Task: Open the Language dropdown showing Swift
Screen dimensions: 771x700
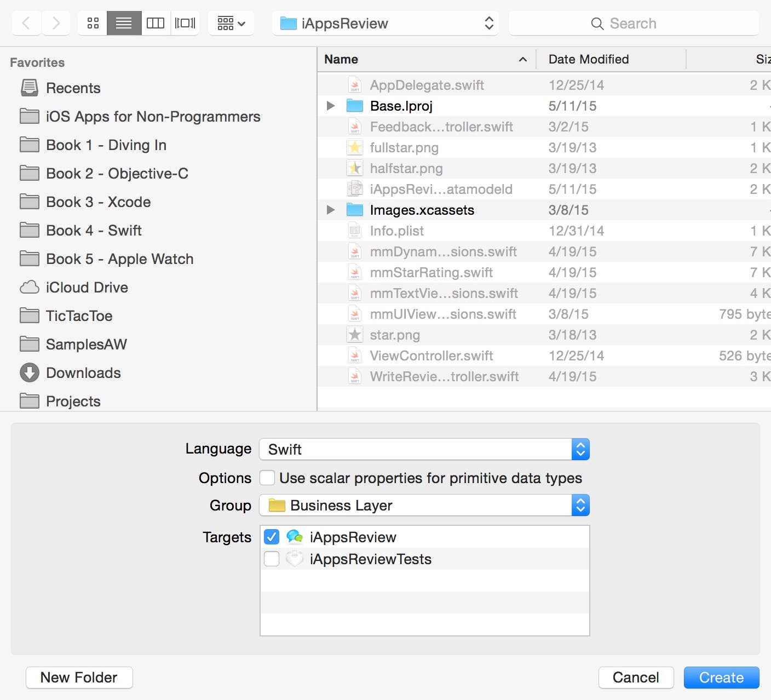Action: click(424, 449)
